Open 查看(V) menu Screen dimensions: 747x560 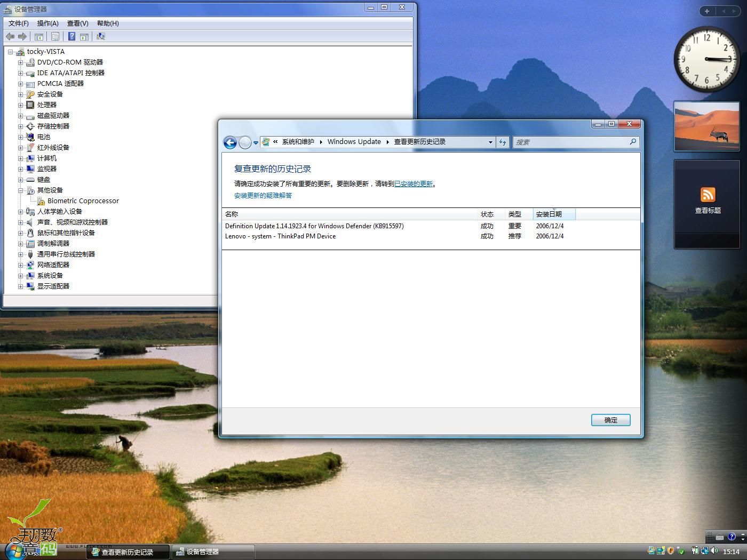coord(78,23)
